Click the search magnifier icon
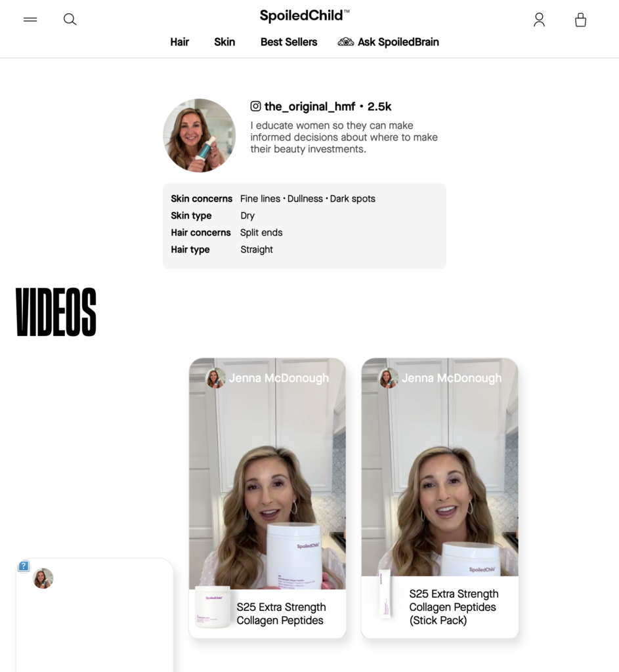619x672 pixels. tap(70, 19)
